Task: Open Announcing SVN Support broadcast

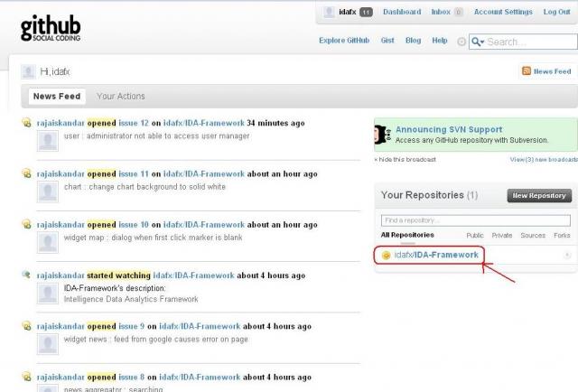Action: [449, 129]
